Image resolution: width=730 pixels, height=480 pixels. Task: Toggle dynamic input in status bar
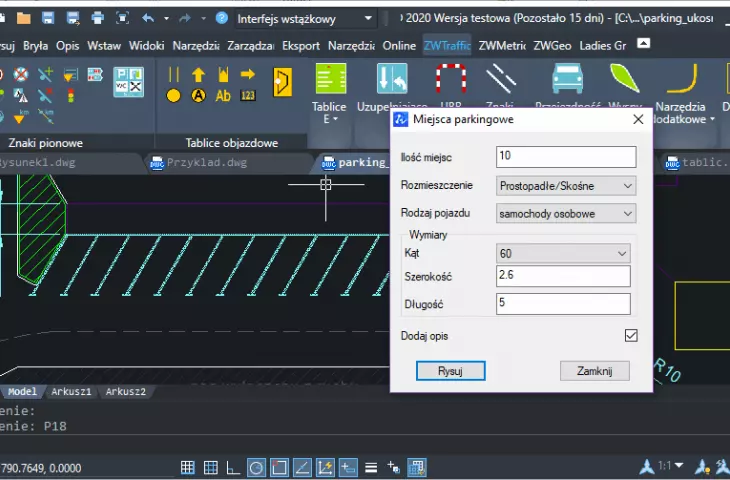pyautogui.click(x=348, y=467)
